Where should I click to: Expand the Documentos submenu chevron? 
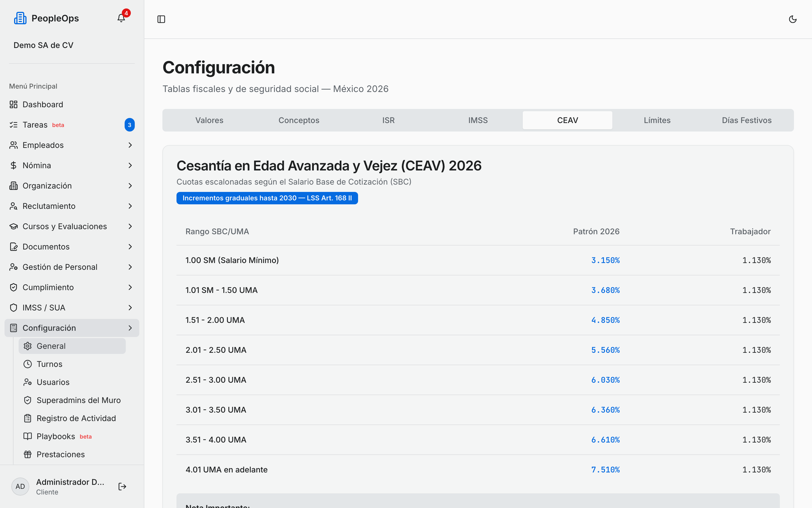pyautogui.click(x=130, y=247)
